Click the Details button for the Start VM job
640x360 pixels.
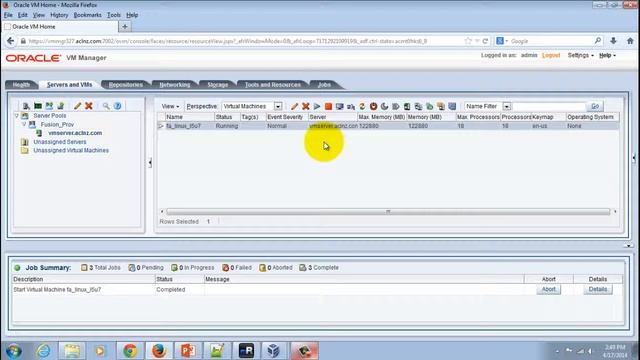coord(598,289)
